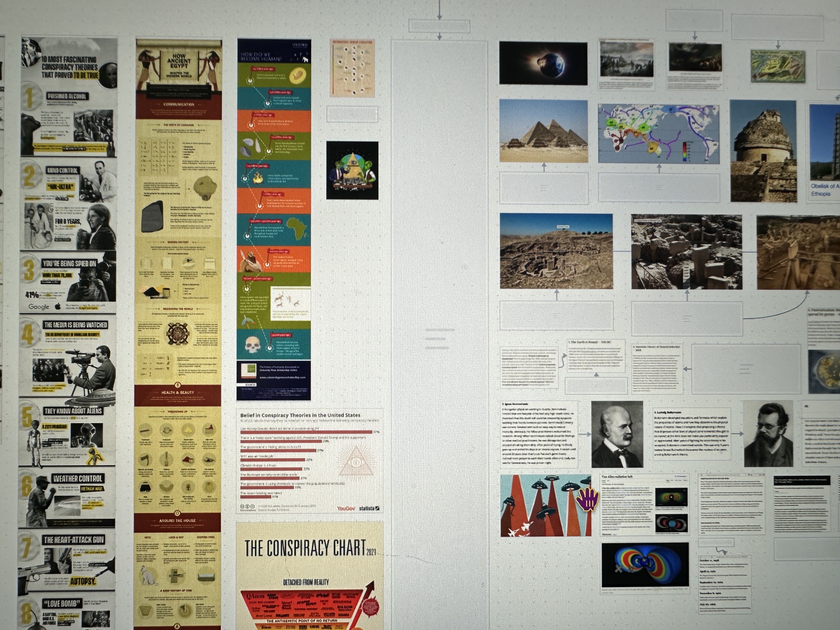Image resolution: width=840 pixels, height=630 pixels.
Task: Select the bearded man with glasses portrait
Action: tap(768, 434)
